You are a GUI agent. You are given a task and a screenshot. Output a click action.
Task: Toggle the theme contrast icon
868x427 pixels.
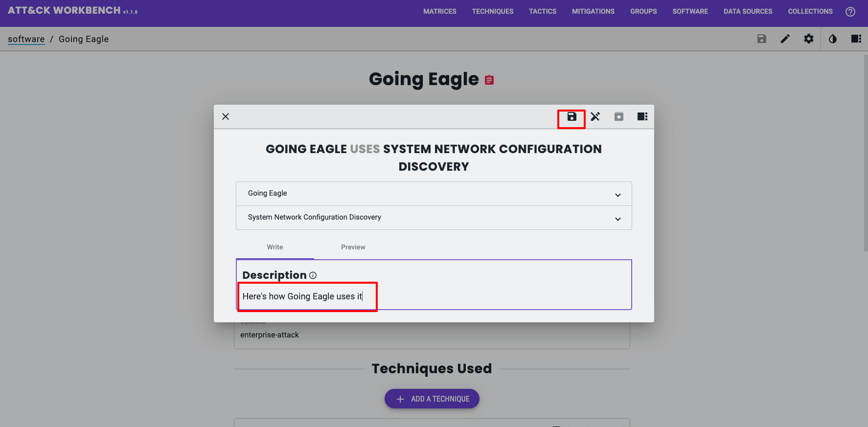click(x=833, y=39)
